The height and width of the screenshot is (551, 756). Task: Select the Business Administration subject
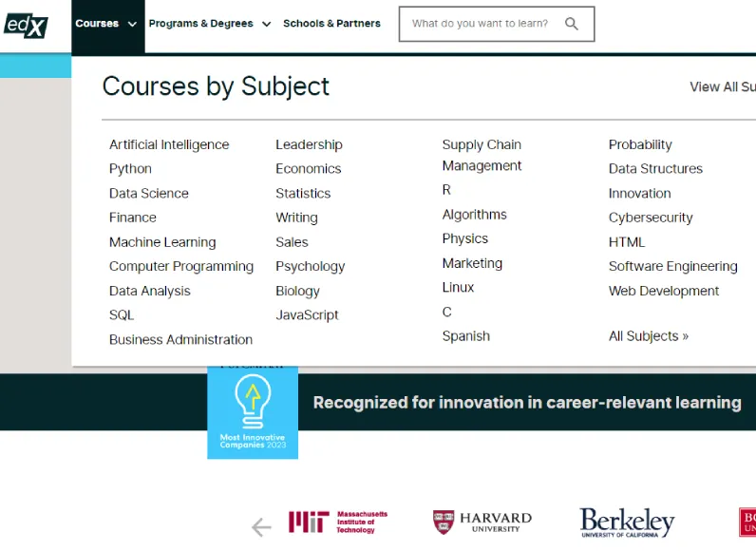pyautogui.click(x=180, y=339)
